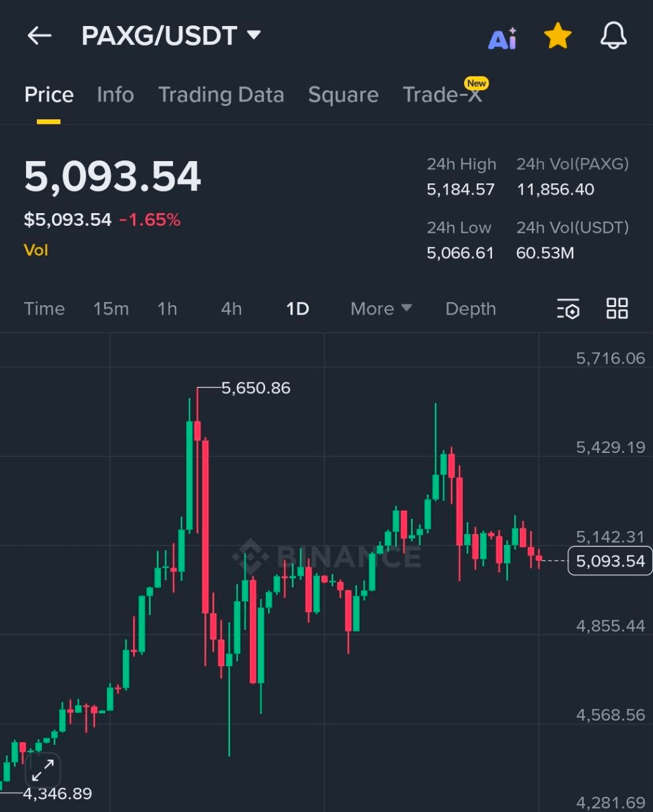This screenshot has height=812, width=653.
Task: Open price alert bell icon
Action: tap(613, 36)
